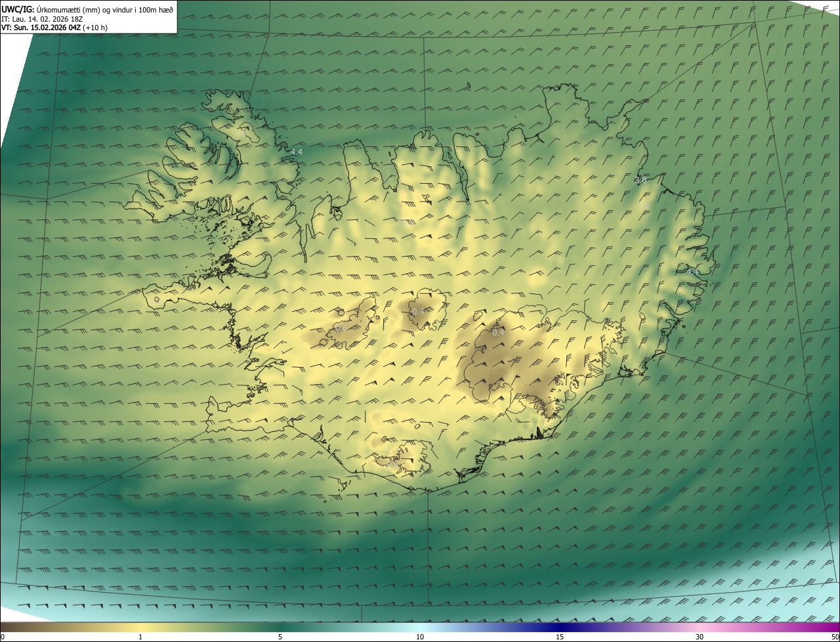
Task: Click the '0.4' value on the Hofsjökull glacier
Action: tap(418, 311)
